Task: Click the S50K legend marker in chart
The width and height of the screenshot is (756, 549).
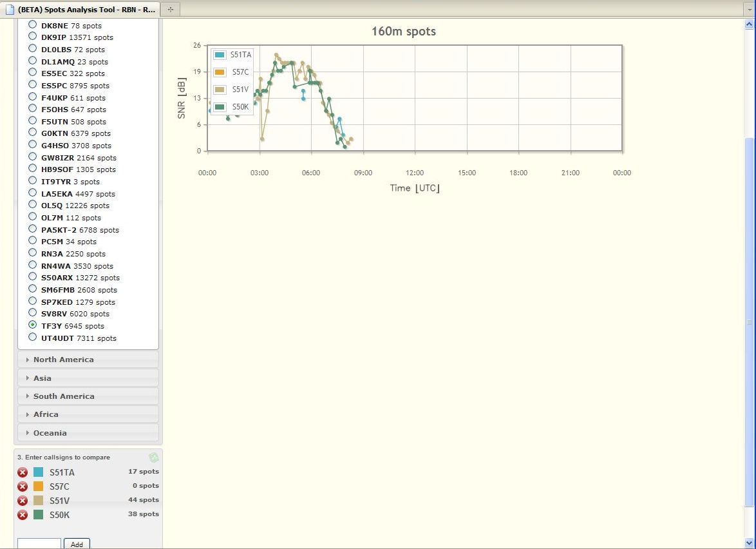Action: (x=220, y=107)
